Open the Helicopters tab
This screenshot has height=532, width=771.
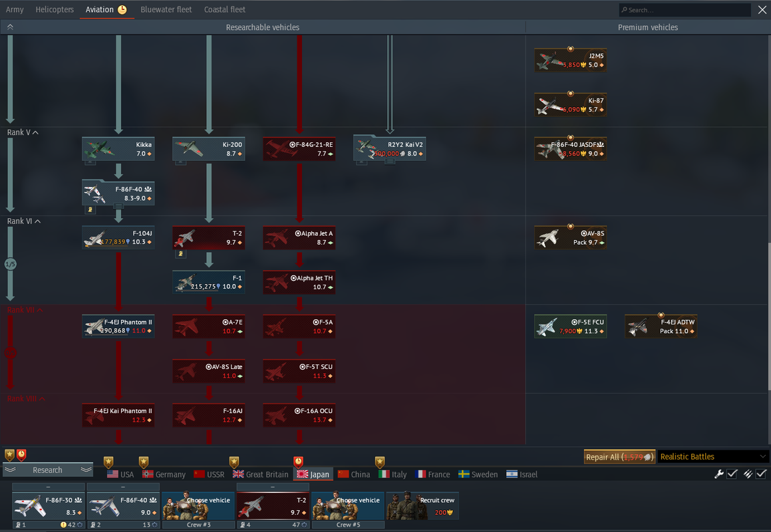55,9
